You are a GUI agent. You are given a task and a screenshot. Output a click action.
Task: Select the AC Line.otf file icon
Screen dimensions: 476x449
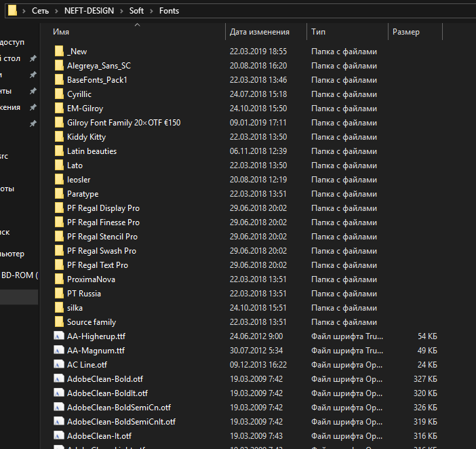point(59,365)
